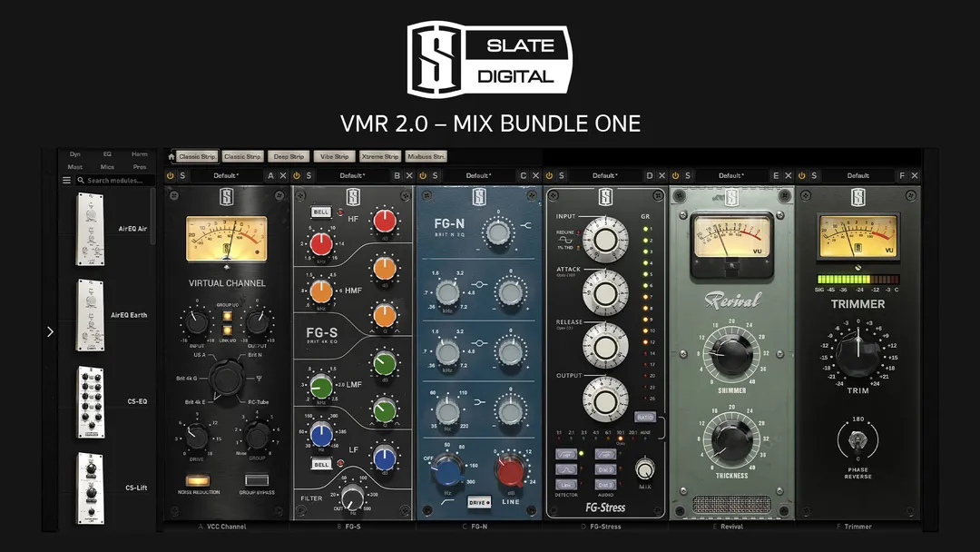Enable the Dist 2 icon on FG-Stress
This screenshot has width=980, height=552.
click(x=605, y=469)
